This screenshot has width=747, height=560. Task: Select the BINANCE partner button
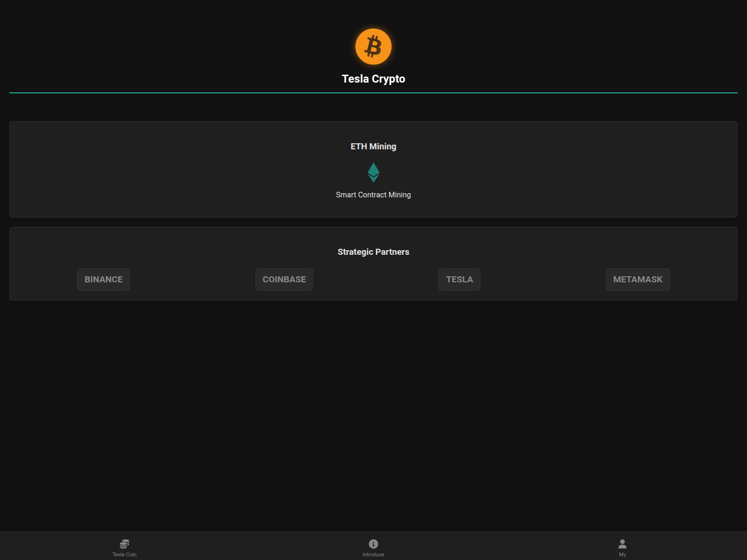(104, 280)
